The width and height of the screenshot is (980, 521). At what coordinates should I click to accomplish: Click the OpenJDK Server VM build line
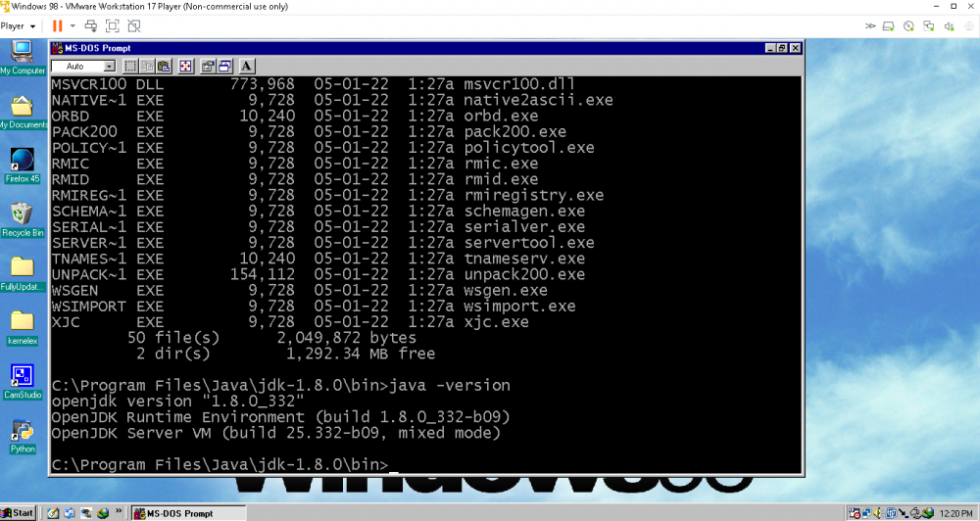tap(275, 433)
